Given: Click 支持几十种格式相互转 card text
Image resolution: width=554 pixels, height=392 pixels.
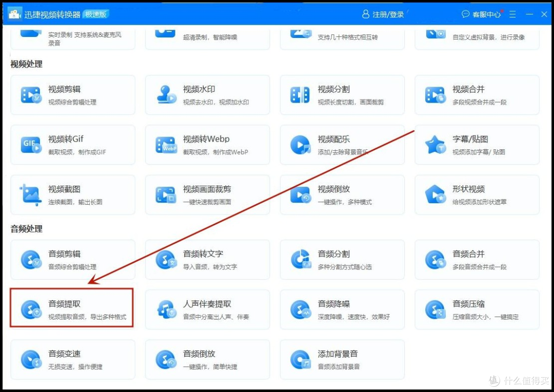Looking at the screenshot, I should click(348, 37).
